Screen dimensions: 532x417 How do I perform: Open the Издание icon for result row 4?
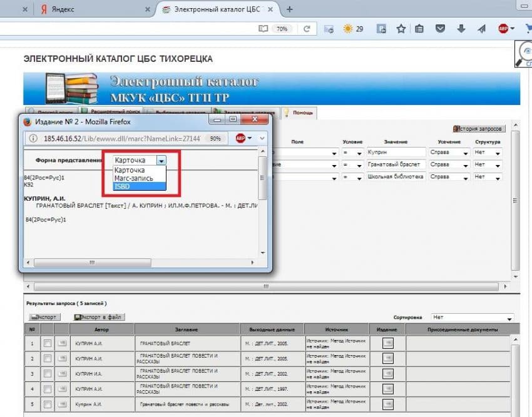pyautogui.click(x=388, y=389)
